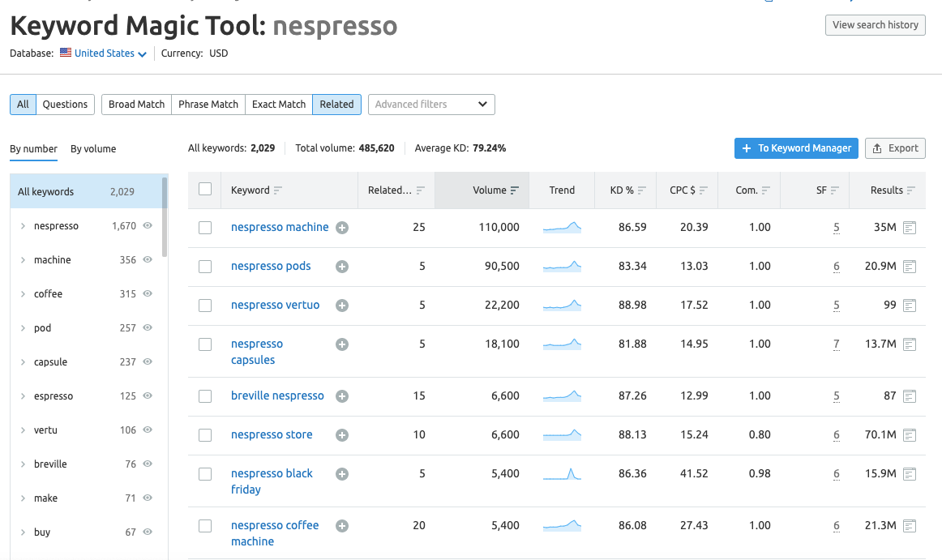This screenshot has height=560, width=942.
Task: Click Volume column sort icon
Action: (514, 190)
